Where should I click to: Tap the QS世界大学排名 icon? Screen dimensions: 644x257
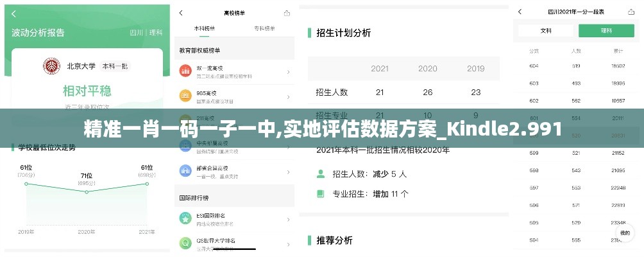[x=185, y=244]
